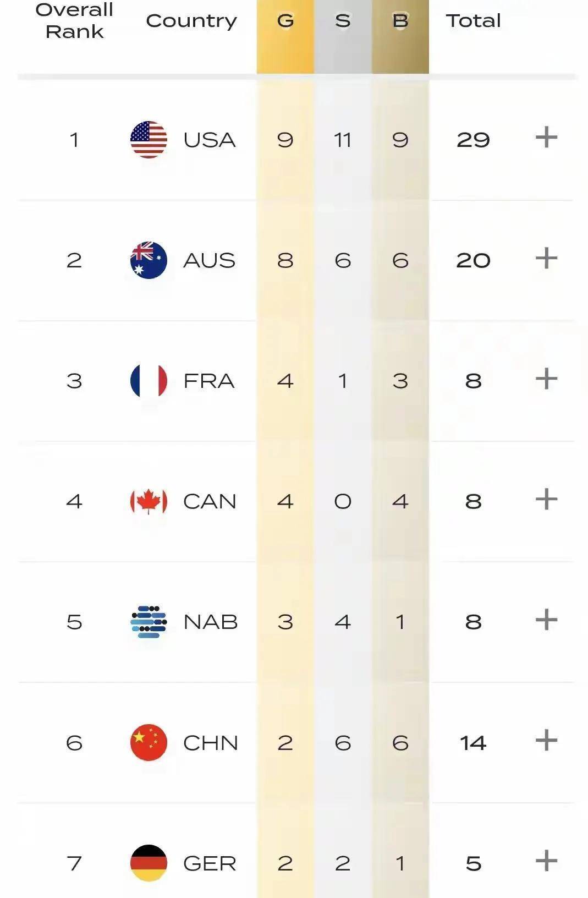This screenshot has height=898, width=588.
Task: Click the Overall Rank header
Action: coord(74,21)
